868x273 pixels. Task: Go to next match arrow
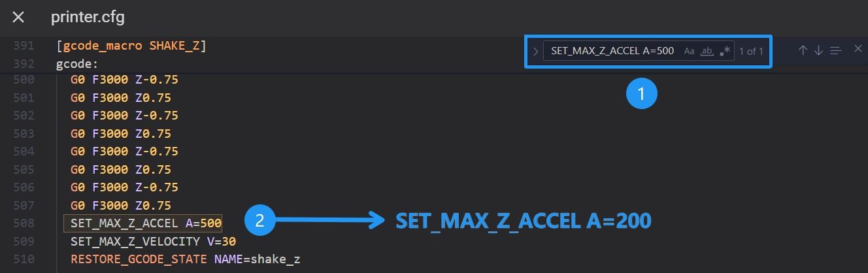click(x=818, y=50)
